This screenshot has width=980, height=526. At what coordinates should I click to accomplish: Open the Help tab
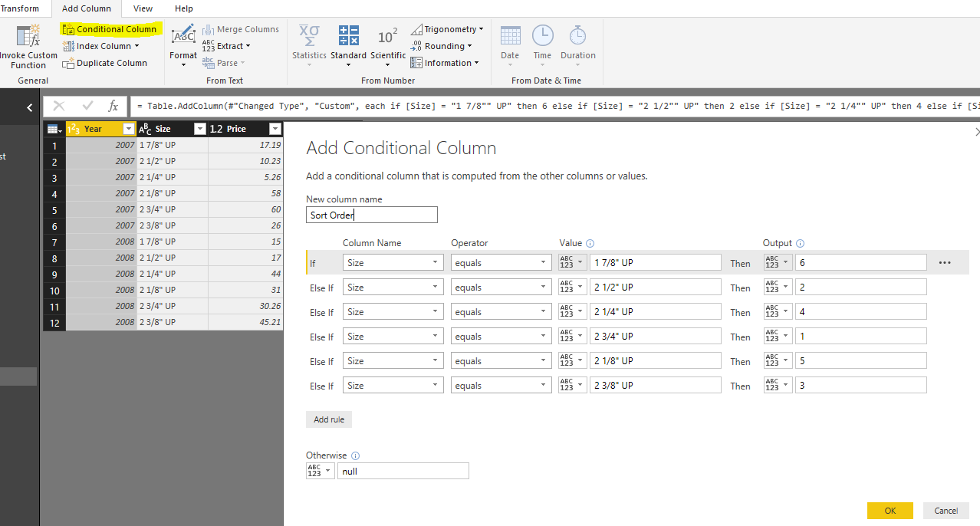tap(184, 8)
